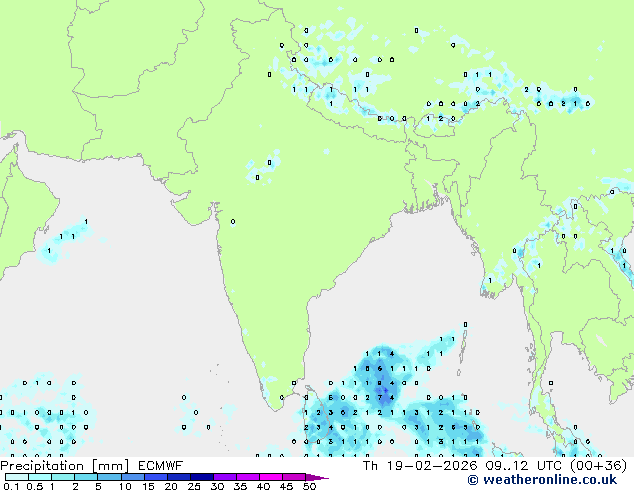The image size is (634, 490).
Task: Click the 'ECMWF' model label
Action: click(161, 465)
